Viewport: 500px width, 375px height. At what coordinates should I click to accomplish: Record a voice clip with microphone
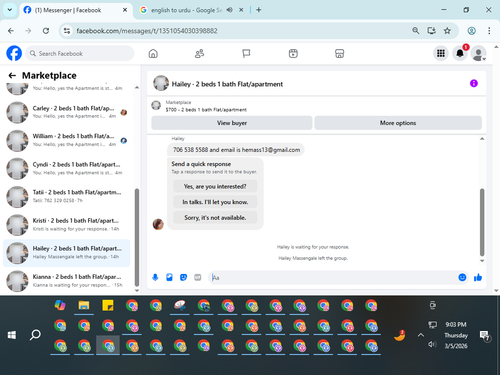[155, 277]
